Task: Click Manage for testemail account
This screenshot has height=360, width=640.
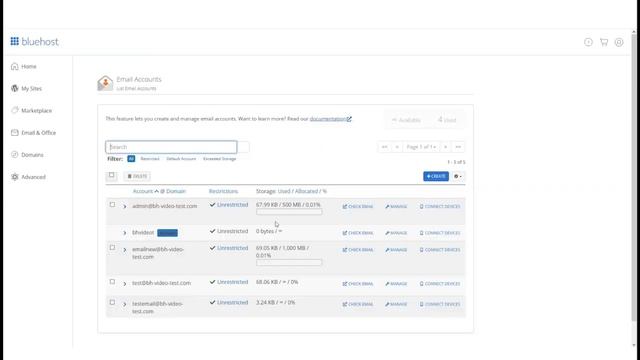Action: 396,304
